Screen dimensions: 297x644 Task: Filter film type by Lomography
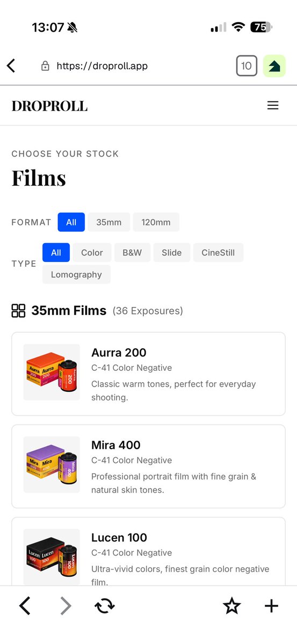[76, 274]
